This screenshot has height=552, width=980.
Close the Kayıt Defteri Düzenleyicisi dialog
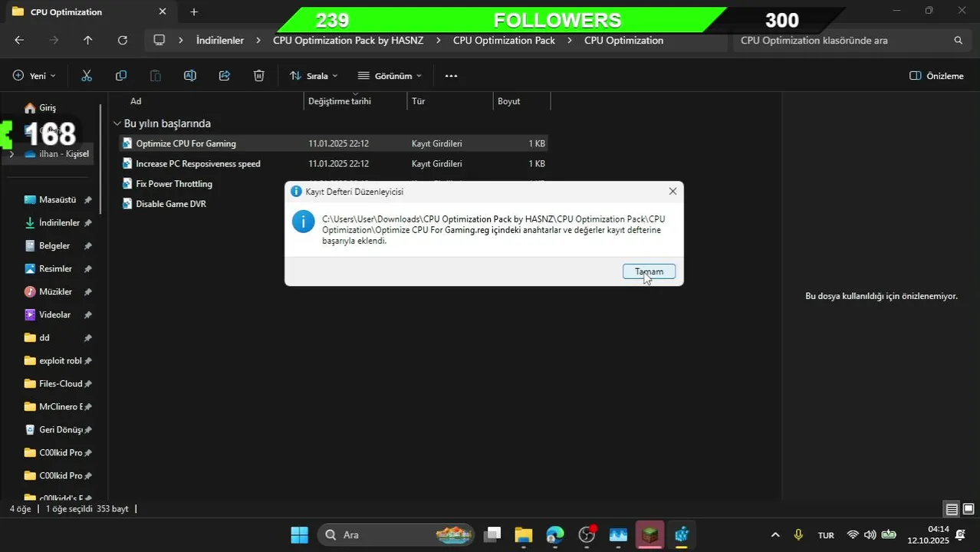(x=673, y=191)
